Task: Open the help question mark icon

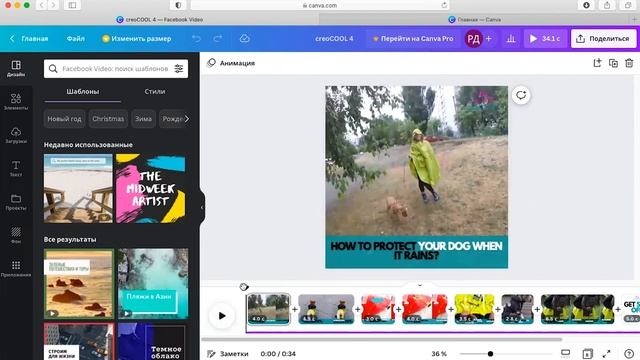Action: [629, 353]
